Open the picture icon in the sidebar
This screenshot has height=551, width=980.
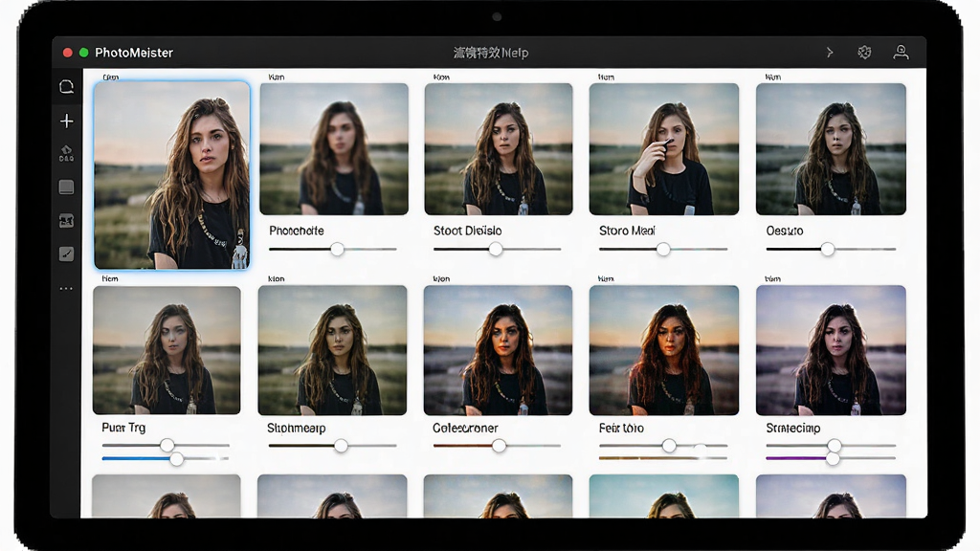[66, 221]
